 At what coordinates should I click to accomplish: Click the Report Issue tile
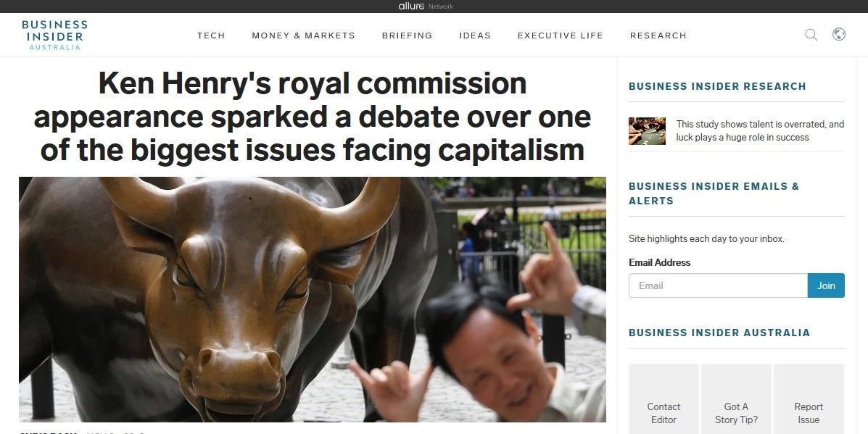pyautogui.click(x=809, y=399)
